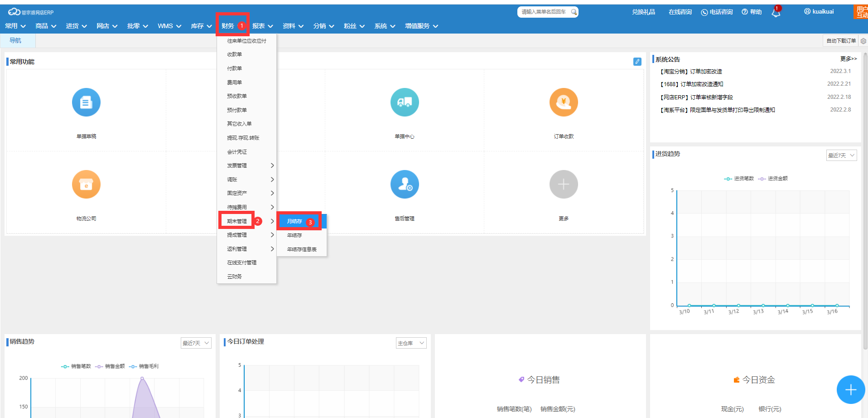This screenshot has height=418, width=868.
Task: Open the 主仓库 warehouse dropdown
Action: click(411, 343)
